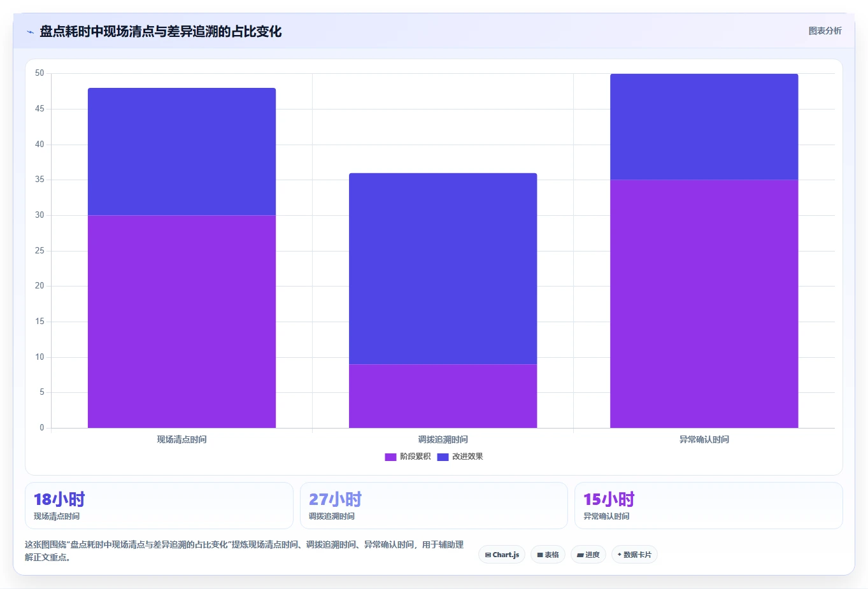Click the 图表分析 label in the header
Viewport: 868px width, 589px height.
(825, 31)
